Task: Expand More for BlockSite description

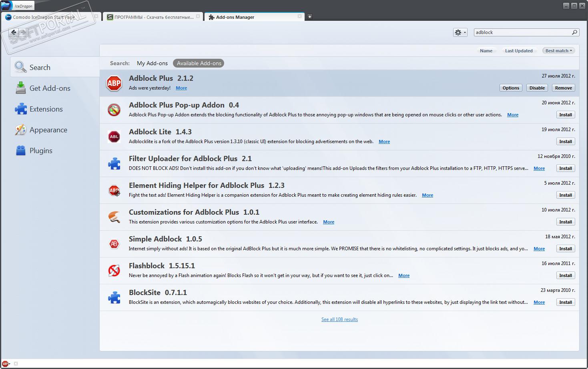Action: (539, 302)
